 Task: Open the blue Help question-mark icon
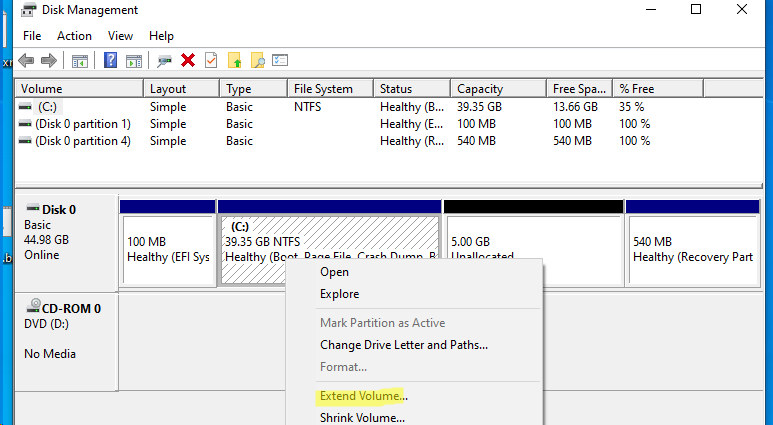[110, 60]
